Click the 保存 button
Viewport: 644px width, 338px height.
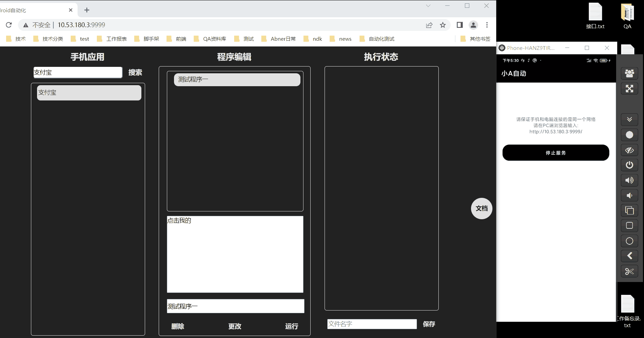(429, 324)
